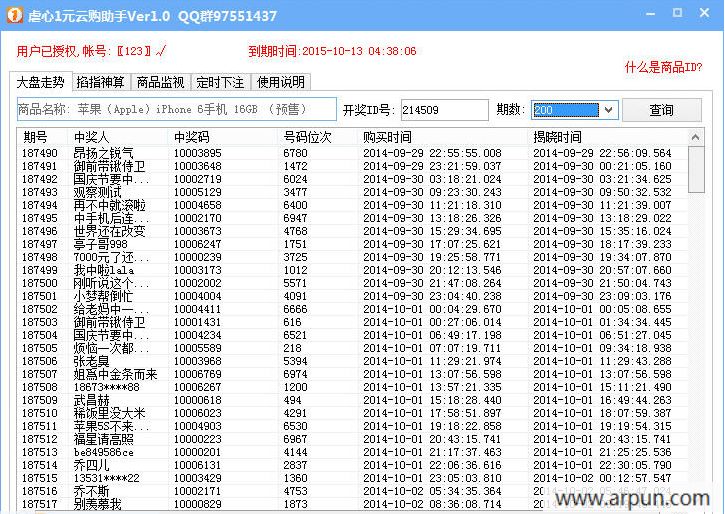Click winner 观察测试
The image size is (725, 514).
coord(98,192)
